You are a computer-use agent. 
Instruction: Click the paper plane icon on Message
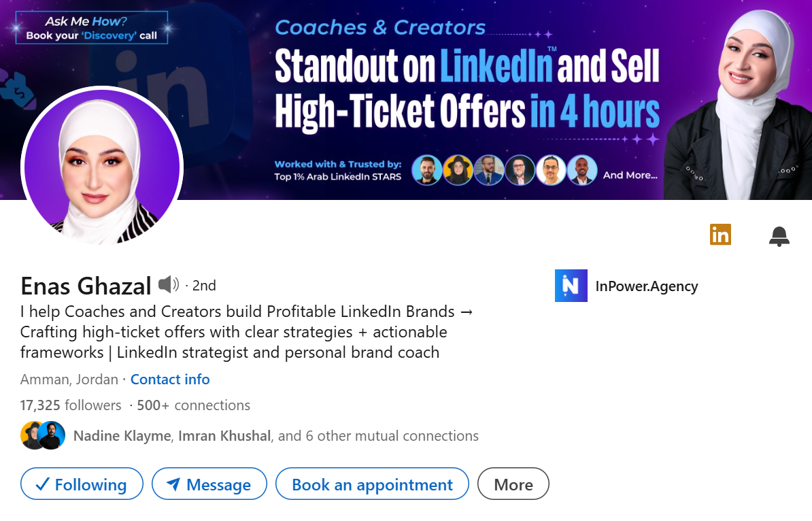[x=173, y=484]
